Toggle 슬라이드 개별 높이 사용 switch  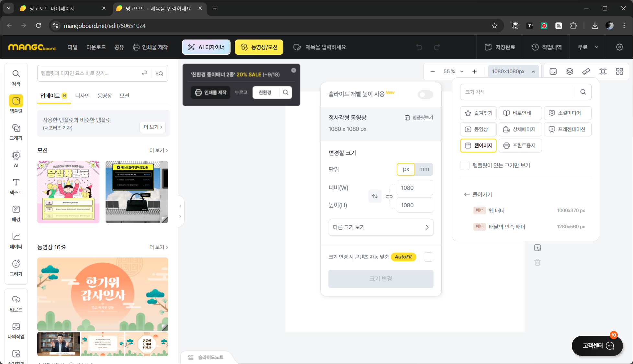tap(425, 95)
